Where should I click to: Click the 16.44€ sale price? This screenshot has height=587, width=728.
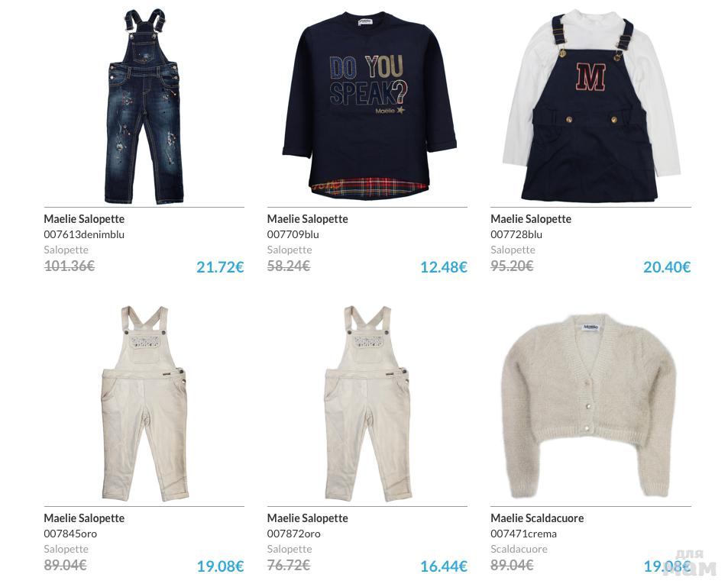(x=443, y=566)
